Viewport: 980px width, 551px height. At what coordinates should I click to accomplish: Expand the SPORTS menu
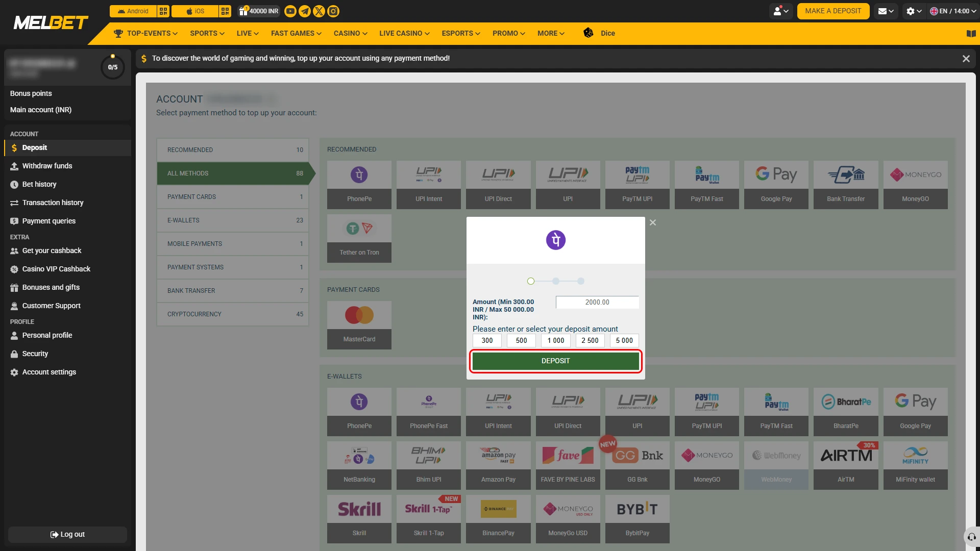pos(207,33)
